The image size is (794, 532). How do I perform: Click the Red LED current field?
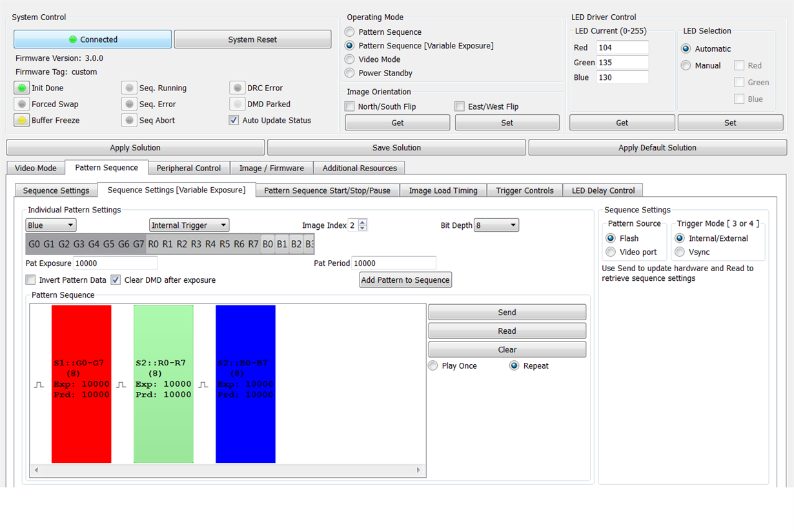(622, 47)
